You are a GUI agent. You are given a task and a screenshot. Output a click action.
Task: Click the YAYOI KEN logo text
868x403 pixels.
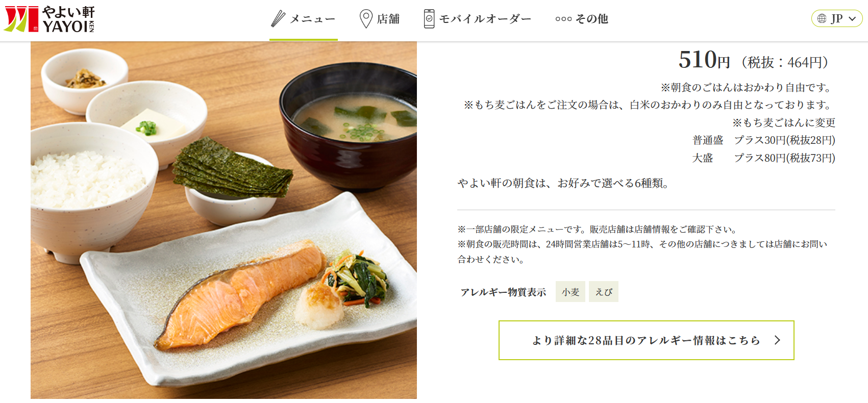[x=68, y=19]
